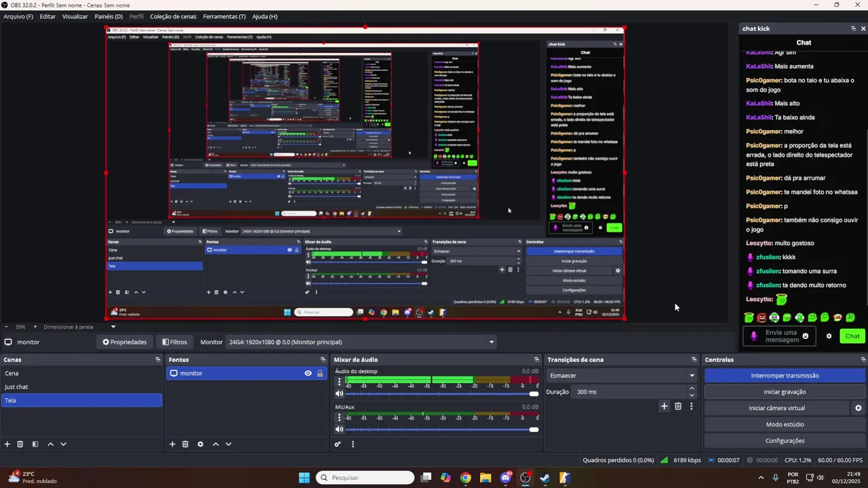The width and height of the screenshot is (868, 488).
Task: Open the Áudio do desktop options three-dot menu
Action: tap(340, 382)
